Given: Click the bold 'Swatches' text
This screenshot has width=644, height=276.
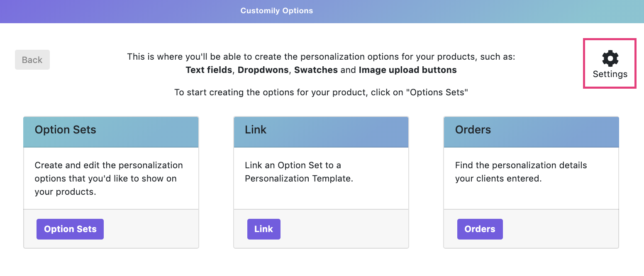Looking at the screenshot, I should coord(316,70).
